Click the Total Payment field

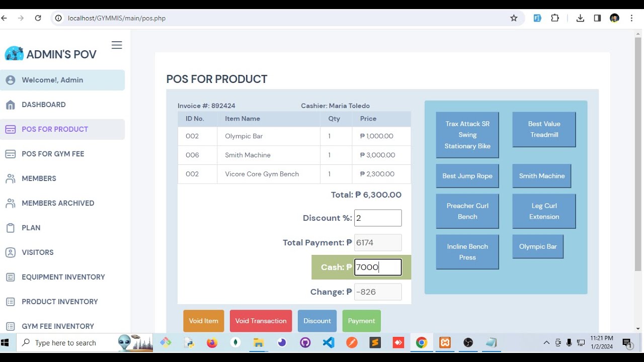point(378,242)
